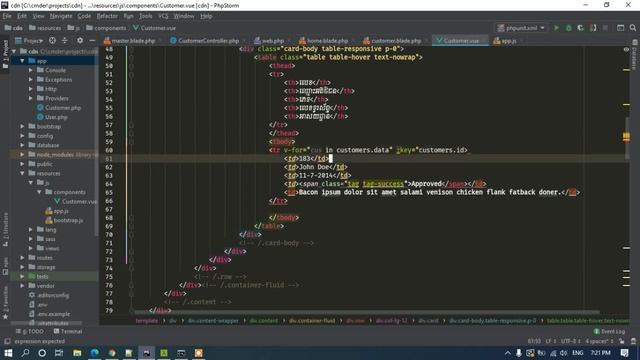Open Windows taskbar search

(25, 353)
